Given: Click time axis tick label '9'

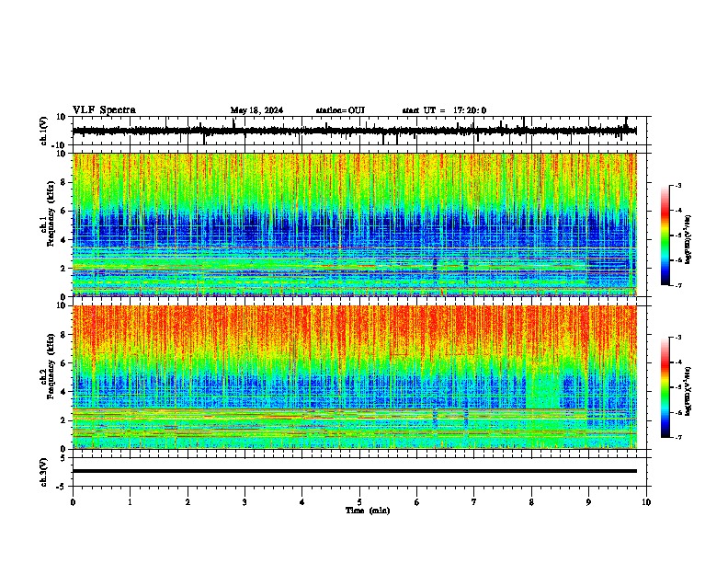Looking at the screenshot, I should (x=588, y=502).
